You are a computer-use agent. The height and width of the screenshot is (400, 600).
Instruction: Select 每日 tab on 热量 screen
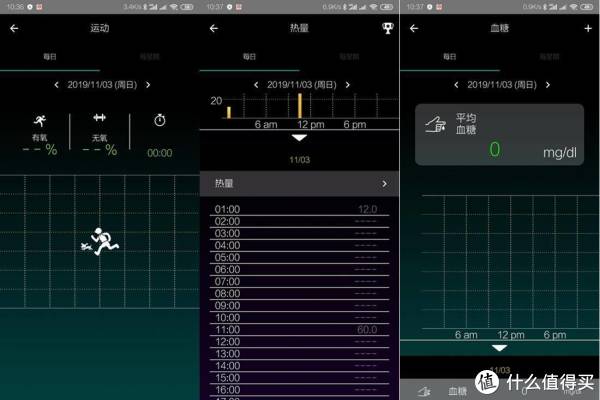[249, 57]
